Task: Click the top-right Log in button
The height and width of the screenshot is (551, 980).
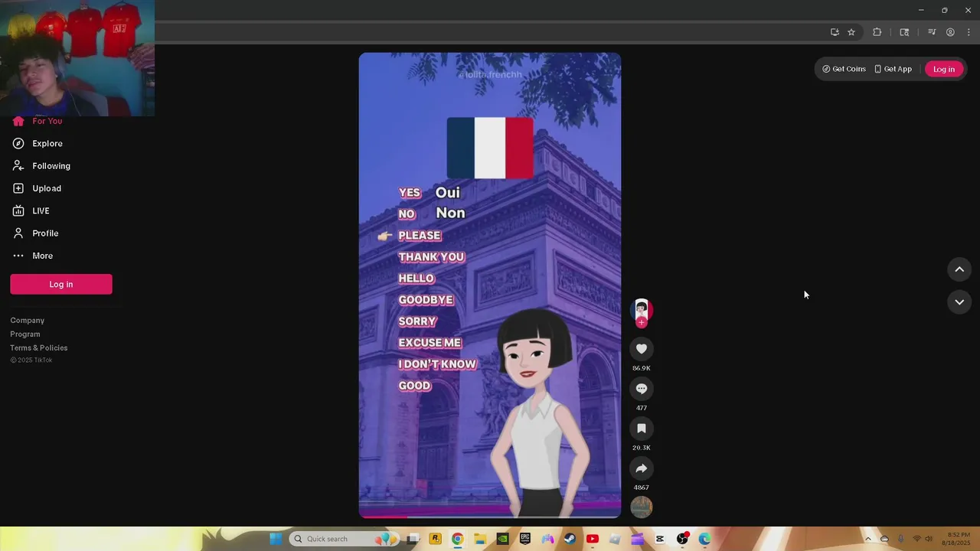Action: pos(944,69)
